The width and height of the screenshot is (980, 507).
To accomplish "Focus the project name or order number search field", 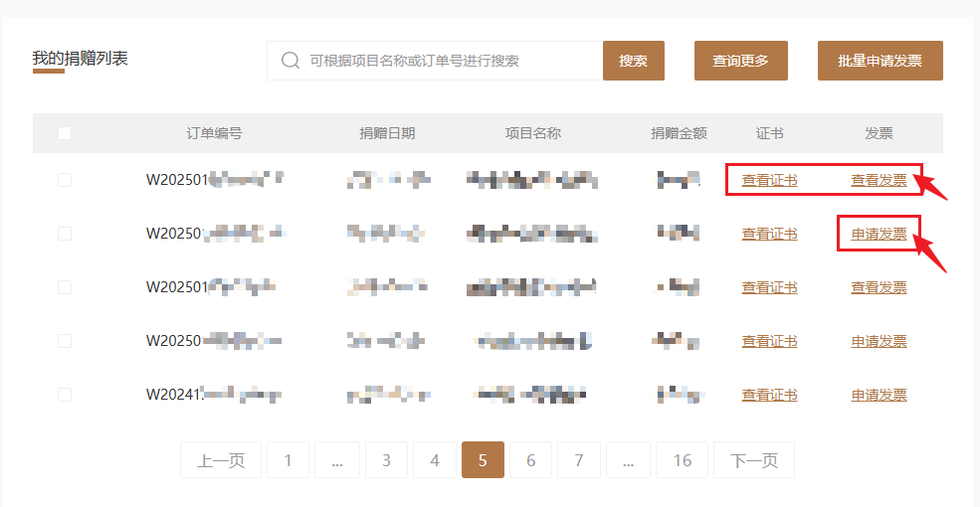I will coord(435,61).
